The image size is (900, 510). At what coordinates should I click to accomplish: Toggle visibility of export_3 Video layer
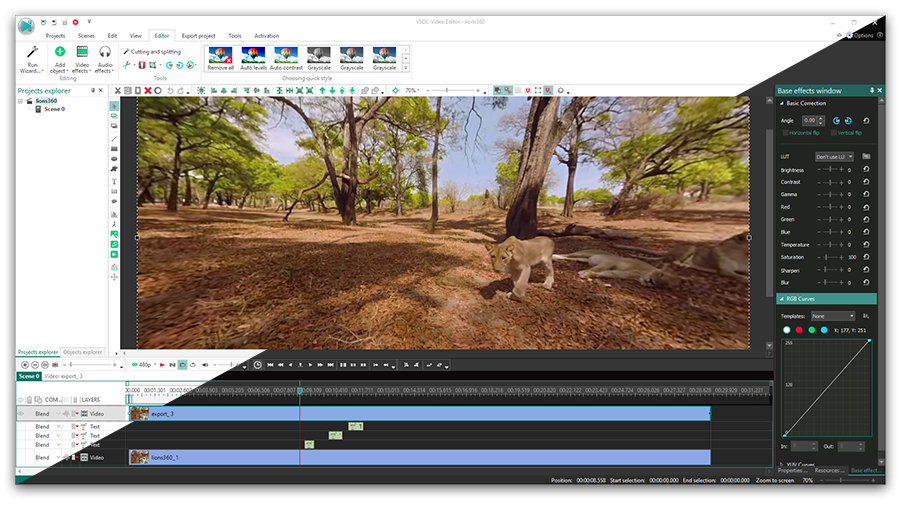tap(21, 414)
